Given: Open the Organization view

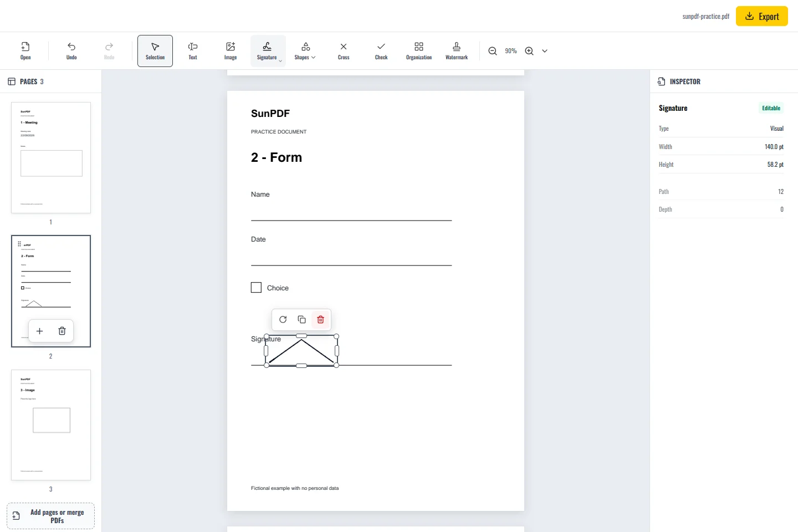Looking at the screenshot, I should tap(419, 51).
